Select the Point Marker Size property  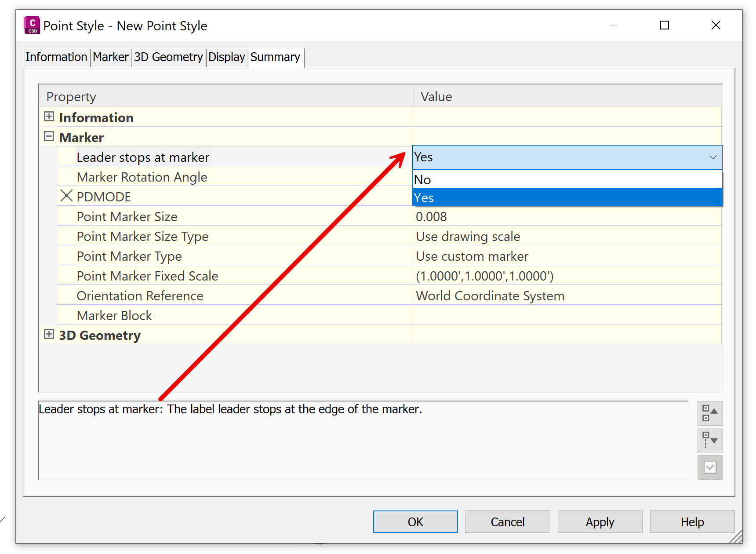[127, 216]
